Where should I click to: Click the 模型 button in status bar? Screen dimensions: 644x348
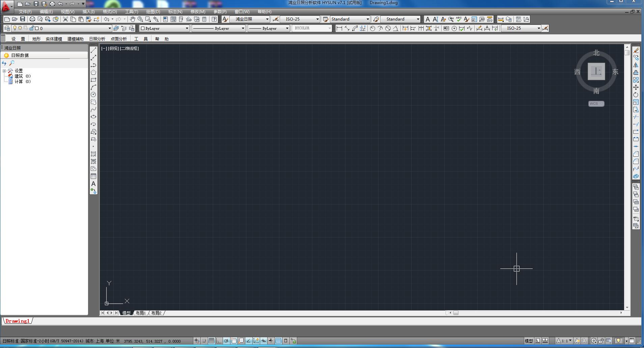(x=529, y=341)
